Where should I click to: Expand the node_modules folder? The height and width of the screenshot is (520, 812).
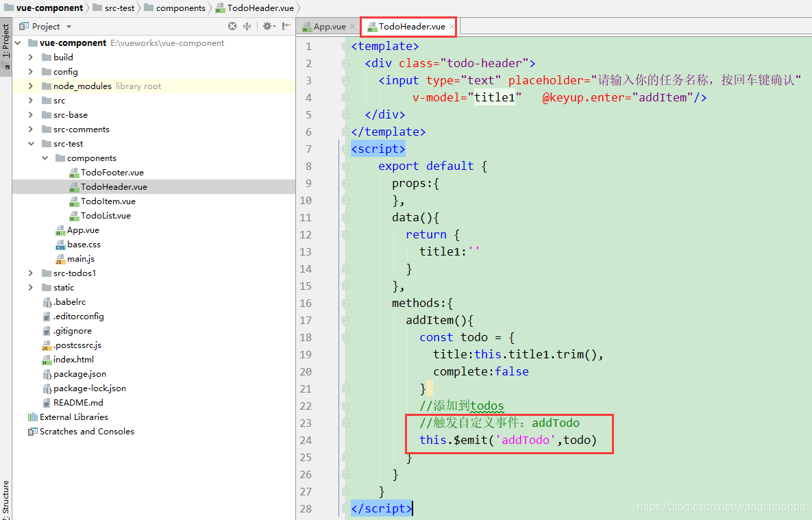(31, 86)
